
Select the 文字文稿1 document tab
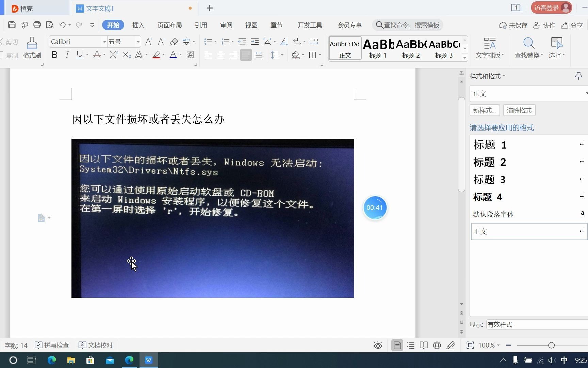tap(99, 8)
